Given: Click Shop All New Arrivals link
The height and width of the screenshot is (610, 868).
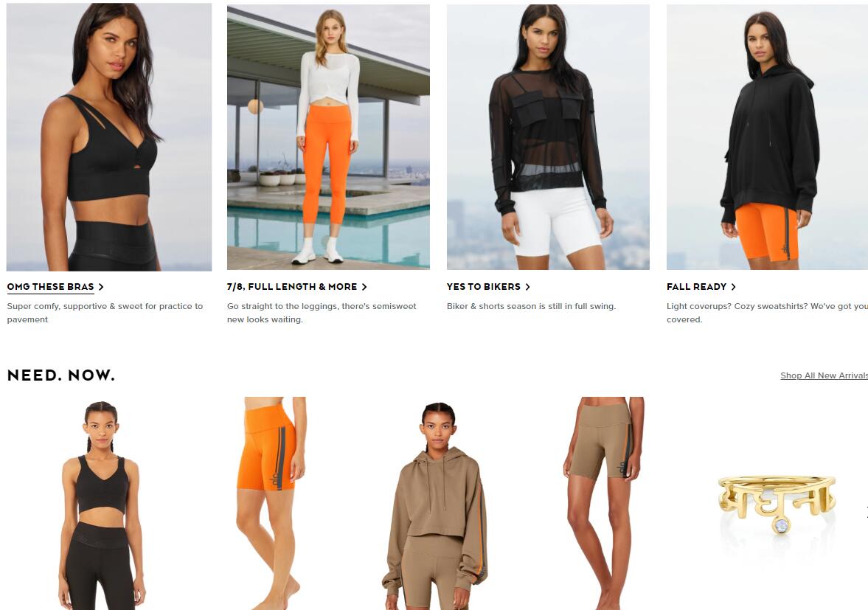Looking at the screenshot, I should click(x=824, y=375).
